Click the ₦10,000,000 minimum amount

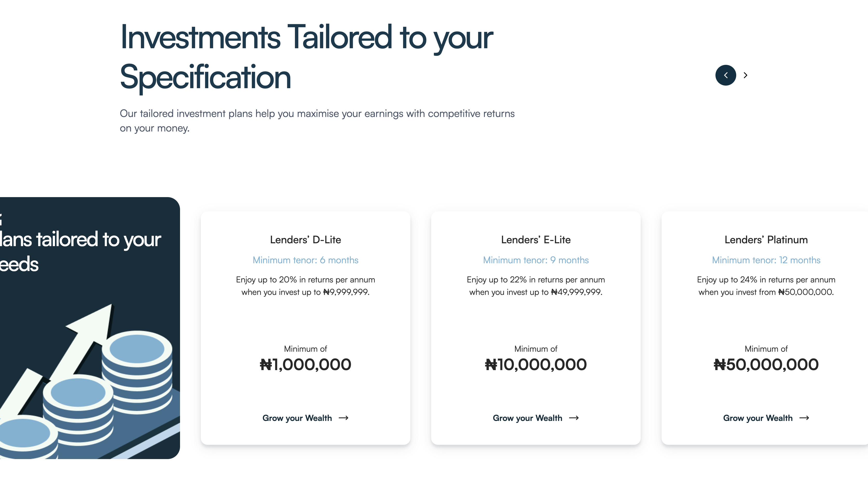pos(536,364)
